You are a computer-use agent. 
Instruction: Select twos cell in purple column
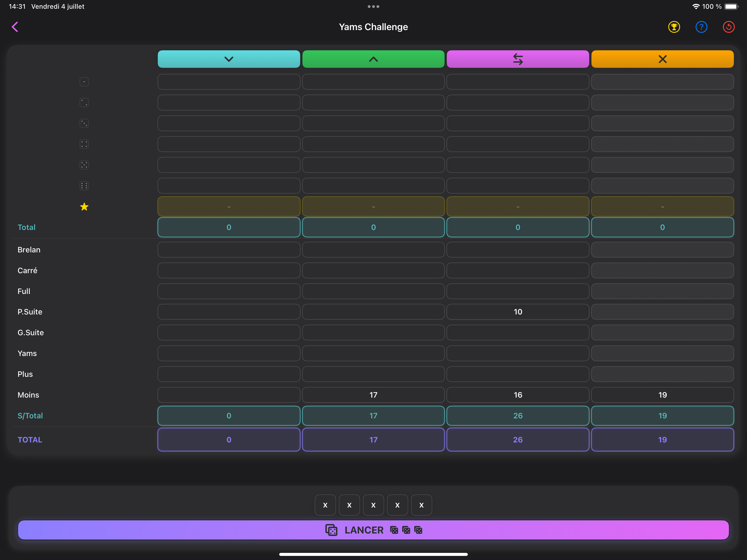[518, 102]
